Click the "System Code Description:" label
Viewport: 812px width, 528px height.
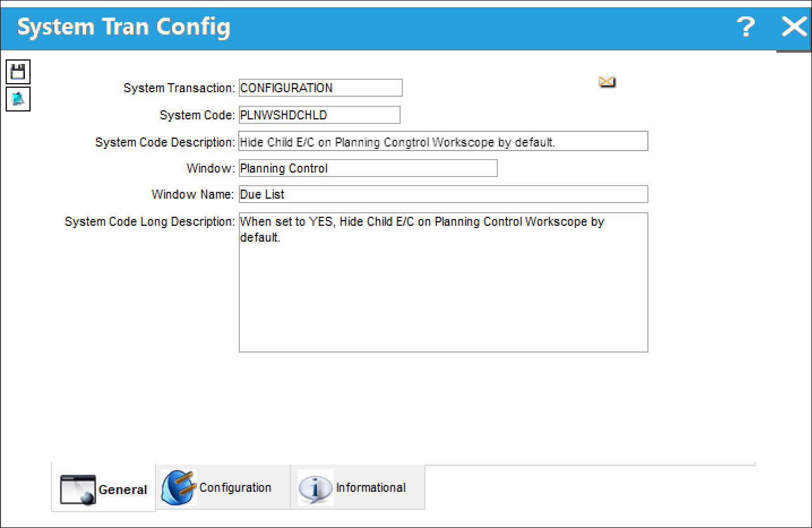pyautogui.click(x=165, y=143)
